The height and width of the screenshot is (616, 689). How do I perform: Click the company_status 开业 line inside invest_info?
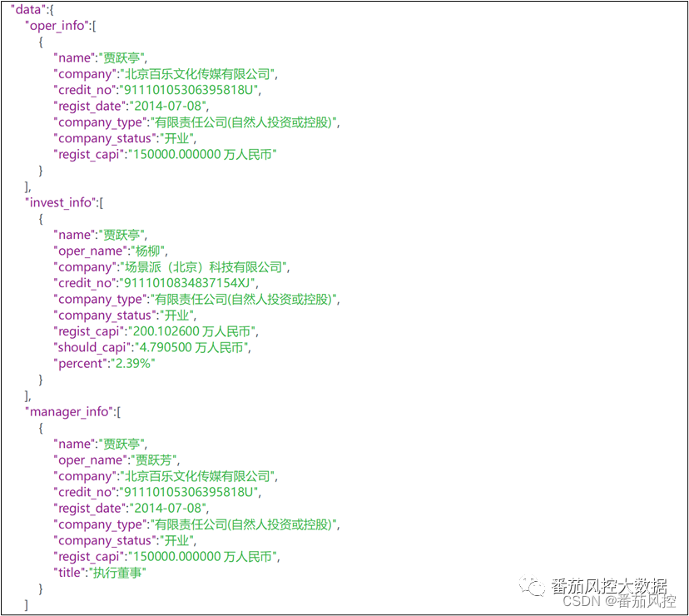coord(125,315)
